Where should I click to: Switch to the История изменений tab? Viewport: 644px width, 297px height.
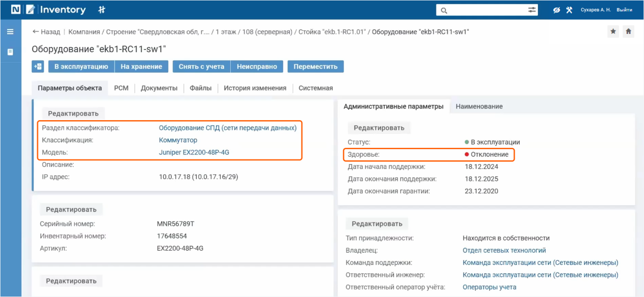click(x=255, y=88)
